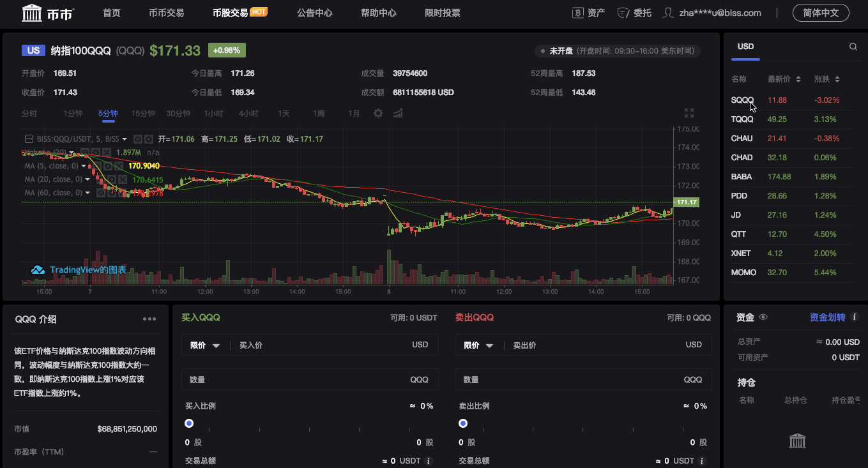
Task: Switch chart interval to 1天
Action: (284, 114)
